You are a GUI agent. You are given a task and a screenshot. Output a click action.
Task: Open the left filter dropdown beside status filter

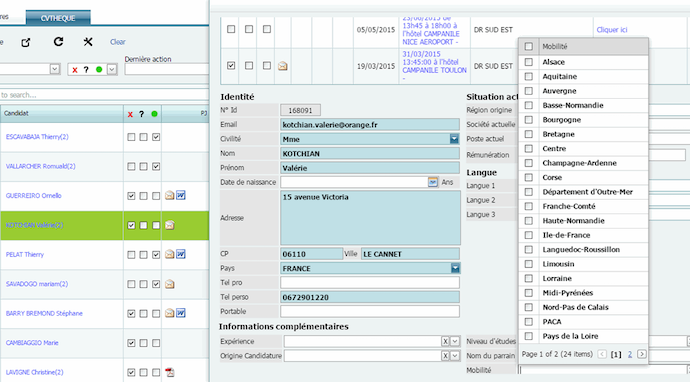coord(55,69)
